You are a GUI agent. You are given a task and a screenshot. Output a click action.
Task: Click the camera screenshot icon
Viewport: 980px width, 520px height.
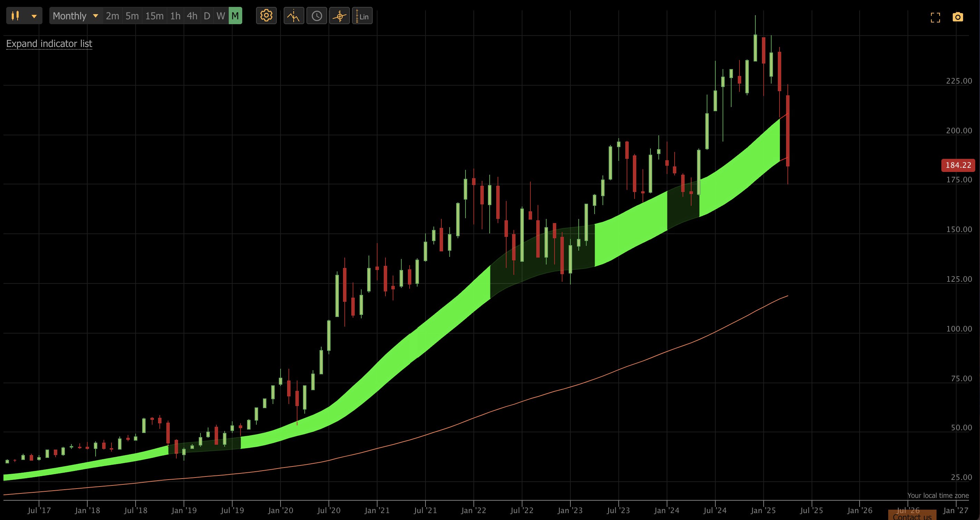pos(958,17)
